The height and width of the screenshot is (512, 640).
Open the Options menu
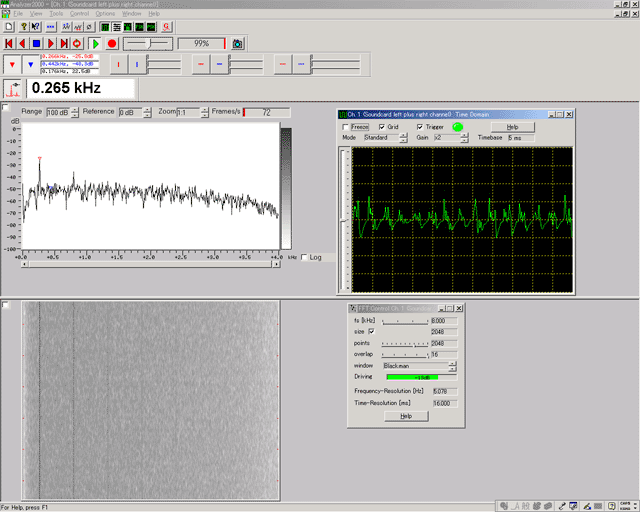[105, 14]
